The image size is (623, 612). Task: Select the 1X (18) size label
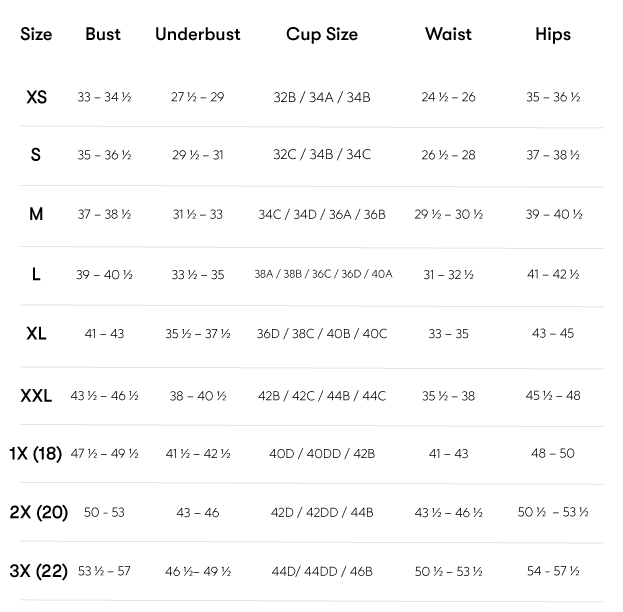click(x=36, y=453)
